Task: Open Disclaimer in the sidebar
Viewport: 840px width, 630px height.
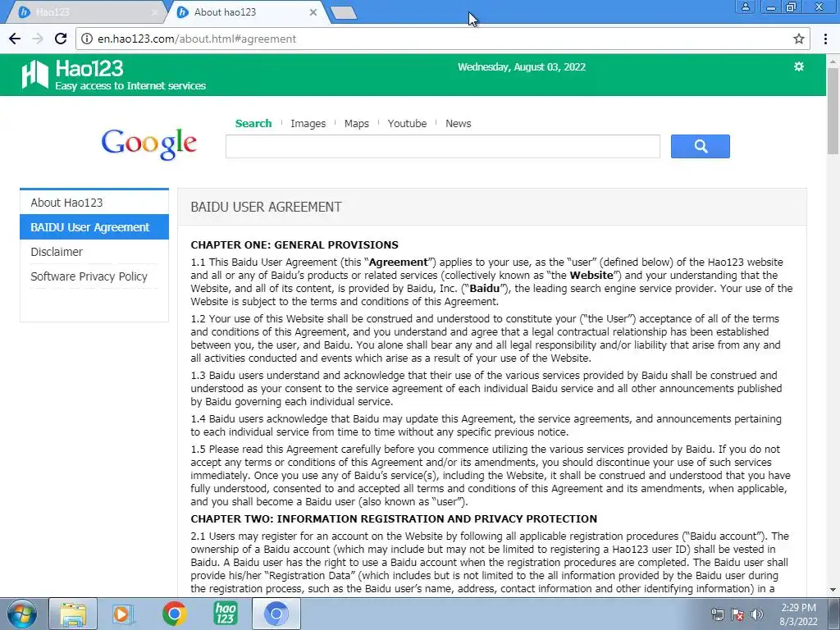Action: pos(94,252)
